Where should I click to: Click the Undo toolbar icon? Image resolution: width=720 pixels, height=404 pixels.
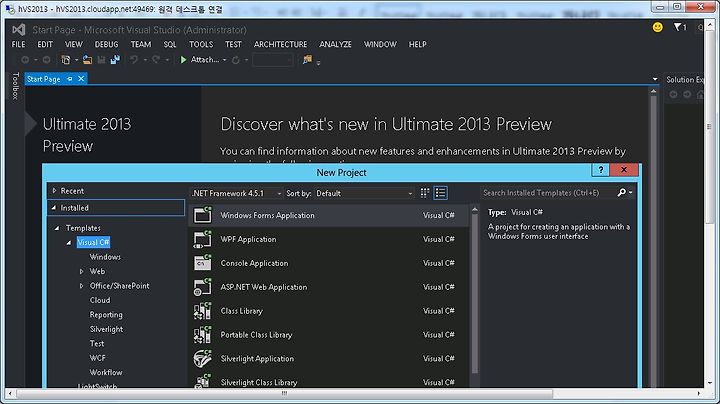(x=134, y=60)
